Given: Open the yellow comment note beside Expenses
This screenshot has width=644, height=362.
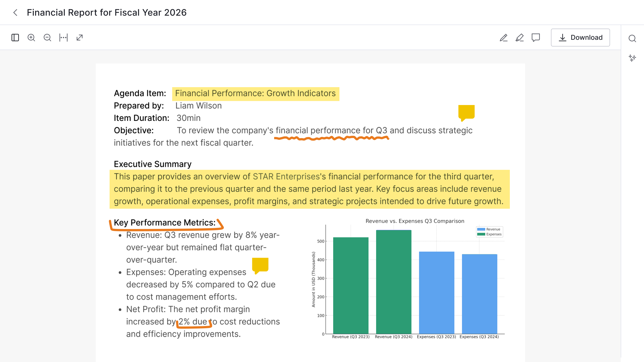Looking at the screenshot, I should [260, 265].
